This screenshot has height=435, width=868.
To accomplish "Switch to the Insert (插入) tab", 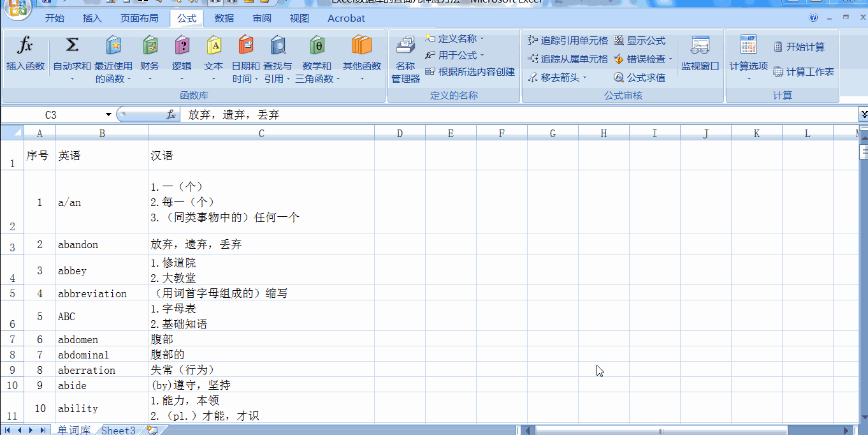I will pyautogui.click(x=92, y=18).
